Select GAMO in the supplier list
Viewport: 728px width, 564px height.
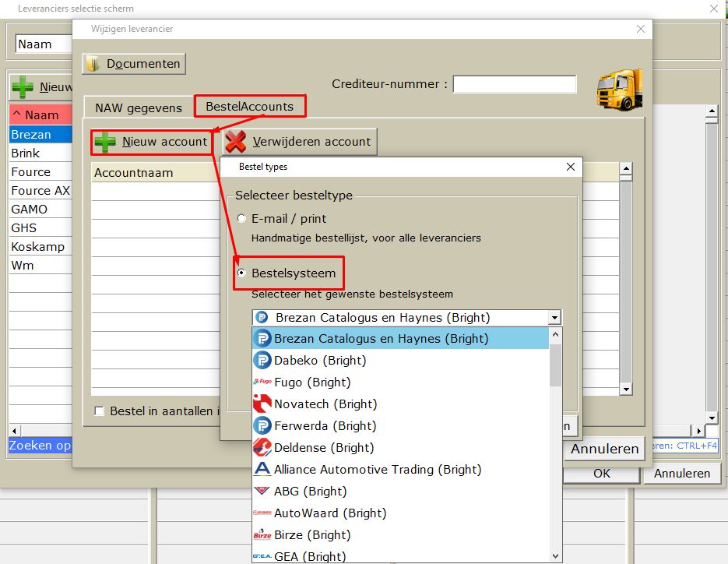tap(40, 209)
